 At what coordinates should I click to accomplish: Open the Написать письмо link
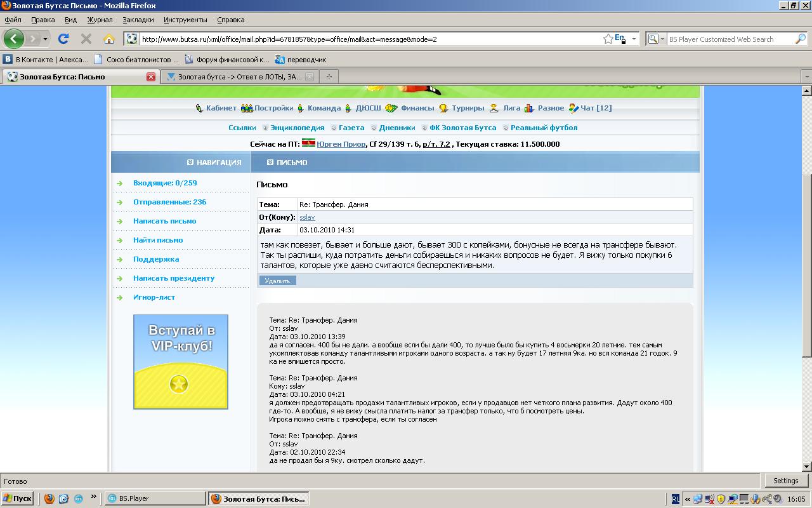(164, 221)
